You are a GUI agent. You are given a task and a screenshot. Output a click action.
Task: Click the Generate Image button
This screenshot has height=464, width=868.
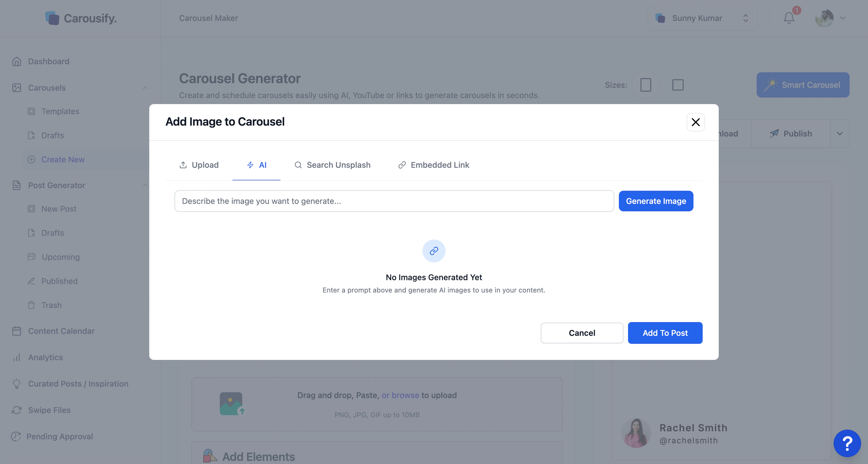656,201
